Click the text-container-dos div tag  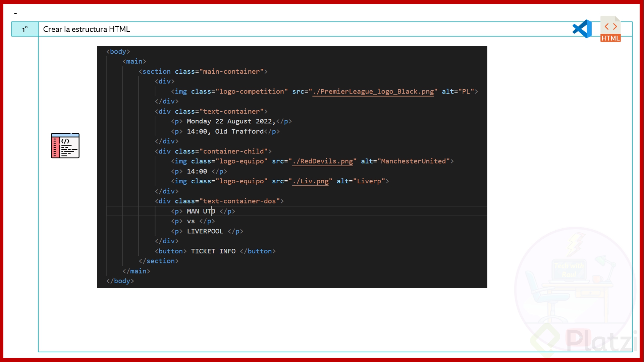tap(219, 201)
